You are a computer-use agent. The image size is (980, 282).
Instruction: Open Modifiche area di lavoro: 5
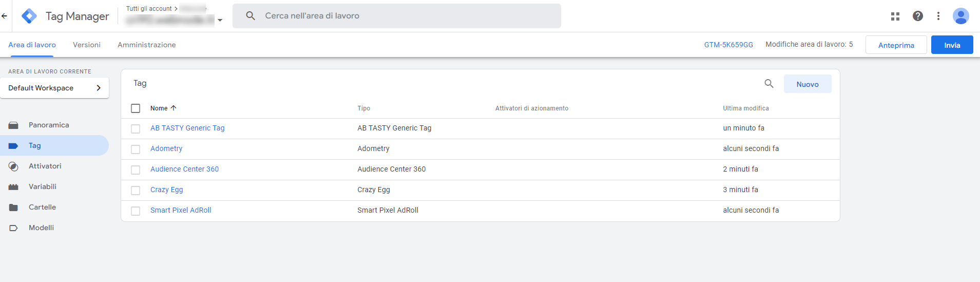pyautogui.click(x=809, y=44)
